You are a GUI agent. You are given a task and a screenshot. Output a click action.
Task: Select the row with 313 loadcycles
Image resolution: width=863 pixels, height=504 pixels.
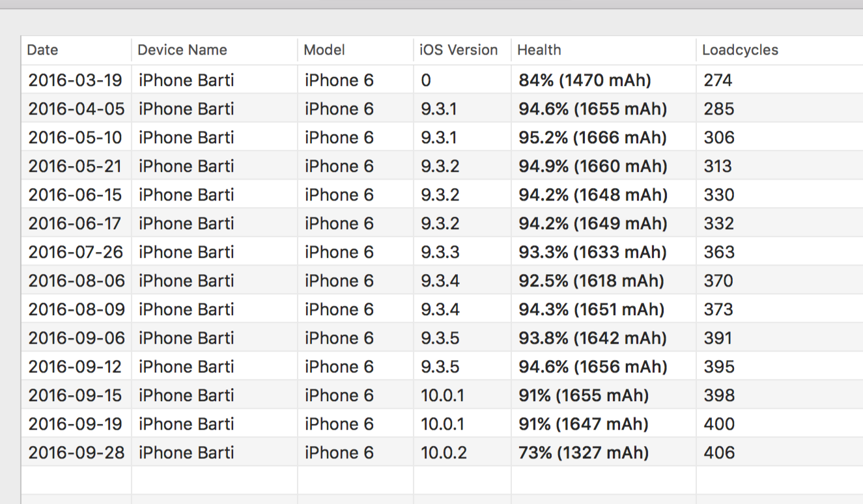pyautogui.click(x=718, y=166)
